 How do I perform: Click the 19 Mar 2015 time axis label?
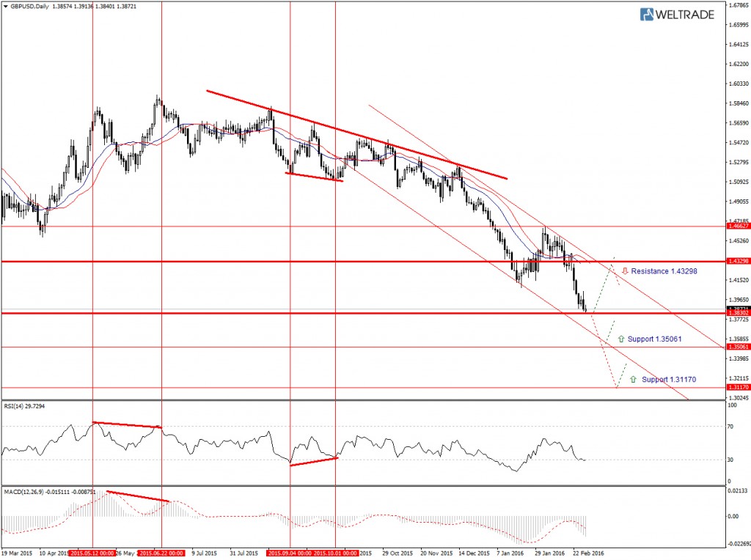pyautogui.click(x=17, y=553)
